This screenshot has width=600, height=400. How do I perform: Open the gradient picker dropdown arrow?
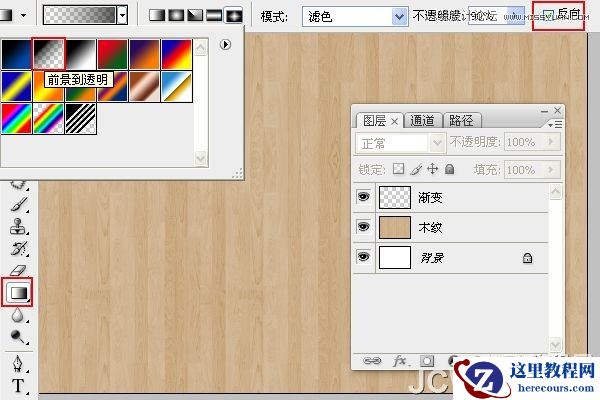tap(122, 15)
